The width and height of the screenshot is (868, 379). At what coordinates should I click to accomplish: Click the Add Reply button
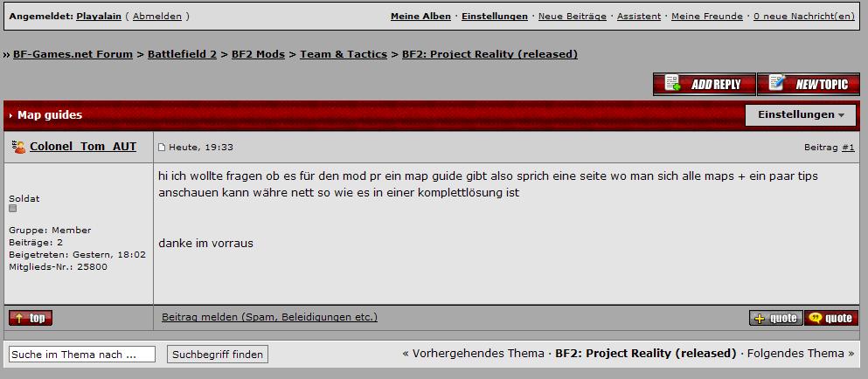(x=705, y=84)
